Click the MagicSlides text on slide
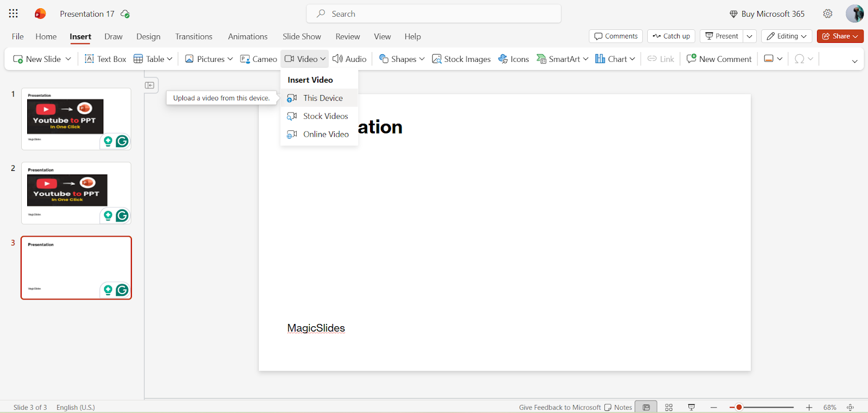Viewport: 868px width, 413px height. [x=316, y=328]
